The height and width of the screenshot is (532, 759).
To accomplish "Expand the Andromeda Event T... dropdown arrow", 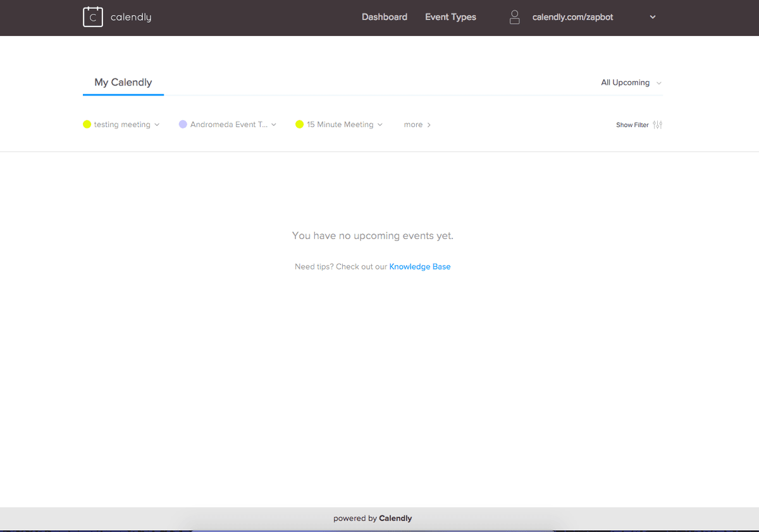I will 274,125.
